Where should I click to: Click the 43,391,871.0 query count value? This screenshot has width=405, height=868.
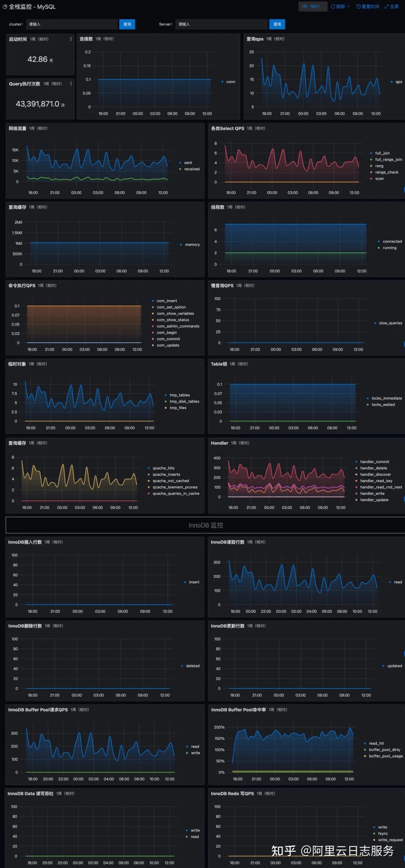(37, 104)
